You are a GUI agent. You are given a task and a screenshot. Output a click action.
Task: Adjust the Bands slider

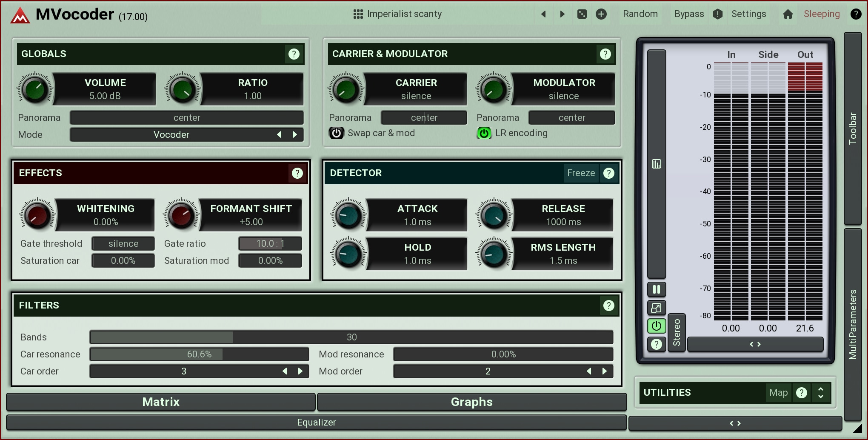point(351,337)
